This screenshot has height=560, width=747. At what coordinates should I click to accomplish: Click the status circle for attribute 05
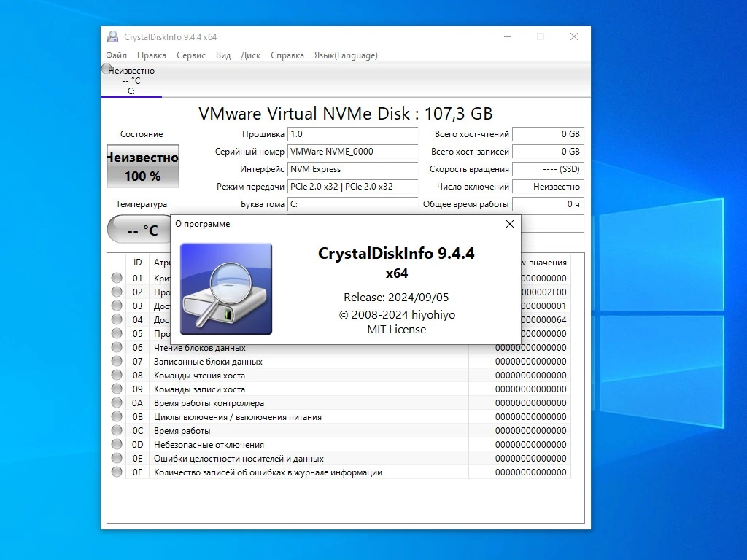tap(117, 332)
